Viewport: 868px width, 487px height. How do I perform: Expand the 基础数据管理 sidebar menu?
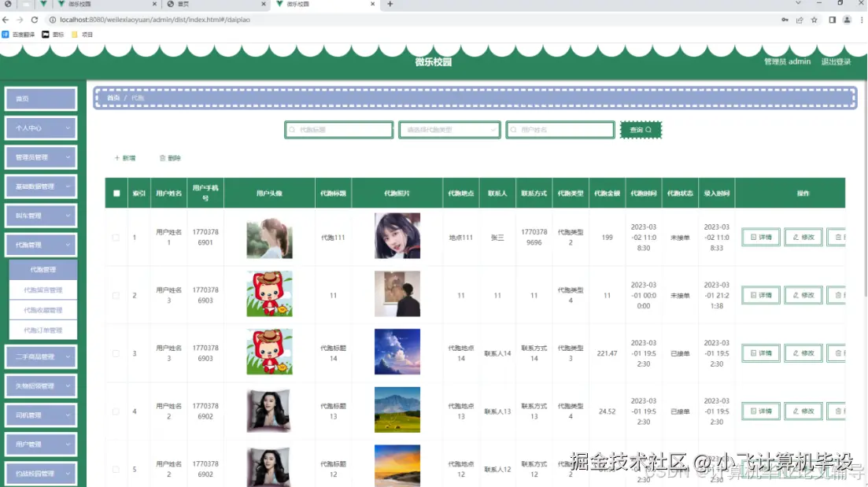tap(41, 186)
